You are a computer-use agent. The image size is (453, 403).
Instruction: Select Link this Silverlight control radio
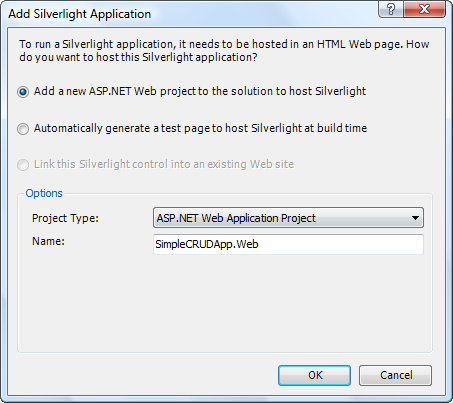point(23,165)
